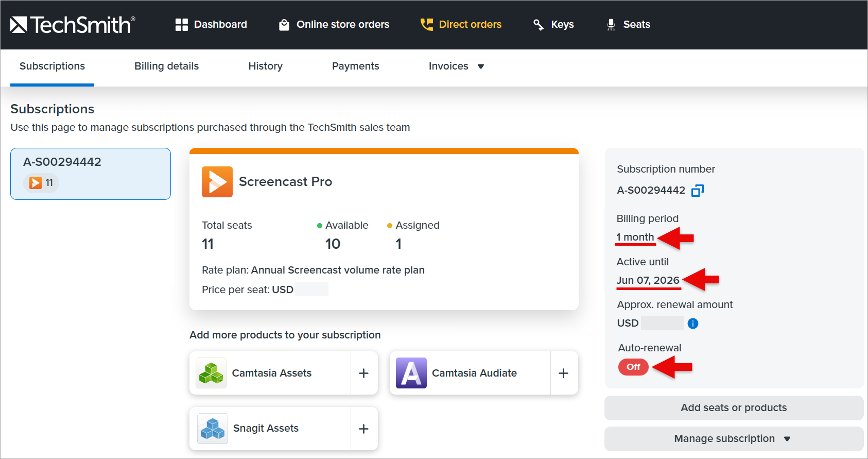This screenshot has height=459, width=868.
Task: Open Seats in top navigation
Action: 637,24
